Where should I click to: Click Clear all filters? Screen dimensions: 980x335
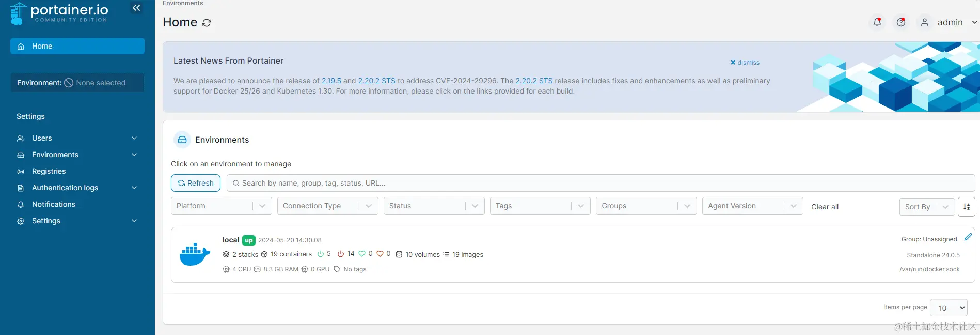point(825,207)
